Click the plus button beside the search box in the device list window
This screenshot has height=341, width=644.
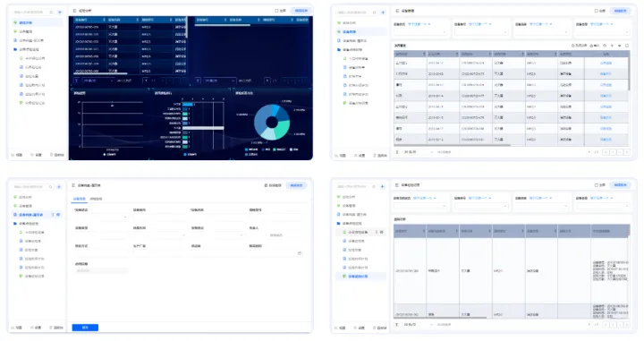pos(383,13)
